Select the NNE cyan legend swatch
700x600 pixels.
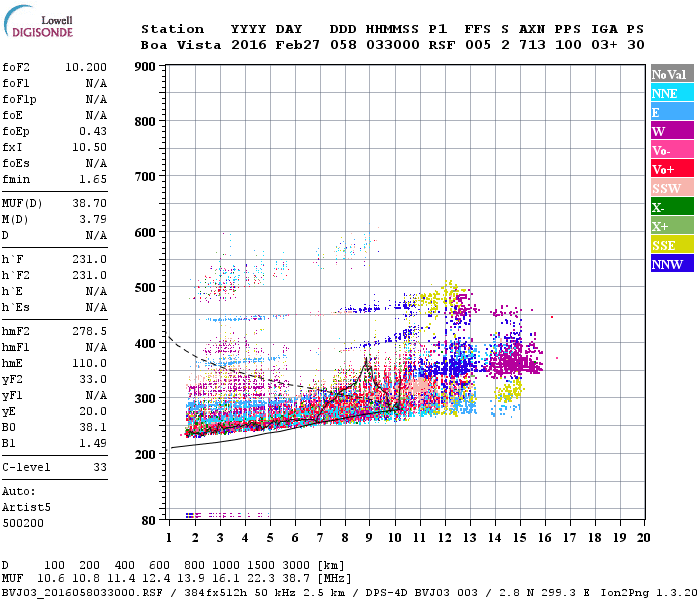(672, 93)
